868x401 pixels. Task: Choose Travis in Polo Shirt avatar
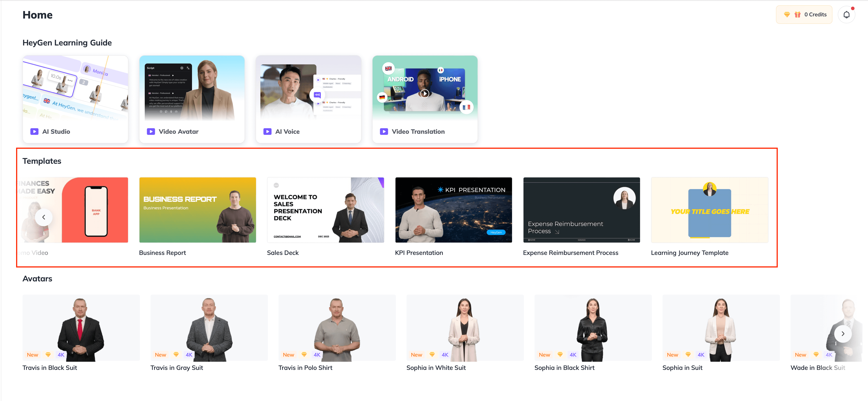(337, 328)
